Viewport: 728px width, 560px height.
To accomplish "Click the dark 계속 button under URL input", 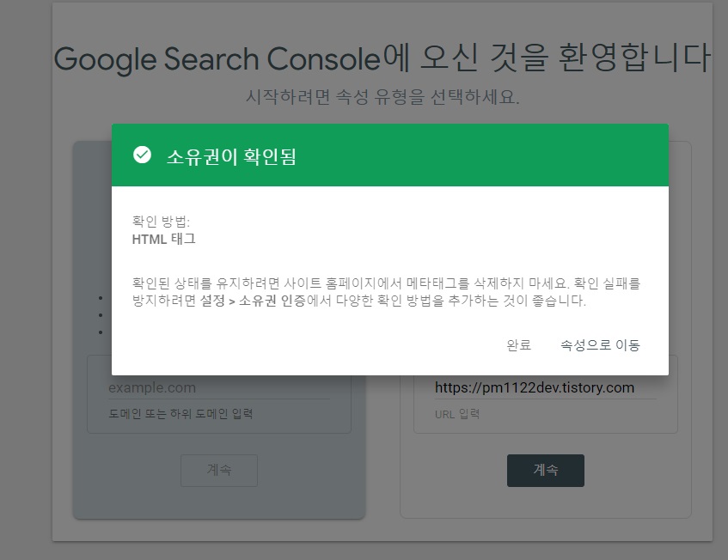I will click(x=546, y=470).
